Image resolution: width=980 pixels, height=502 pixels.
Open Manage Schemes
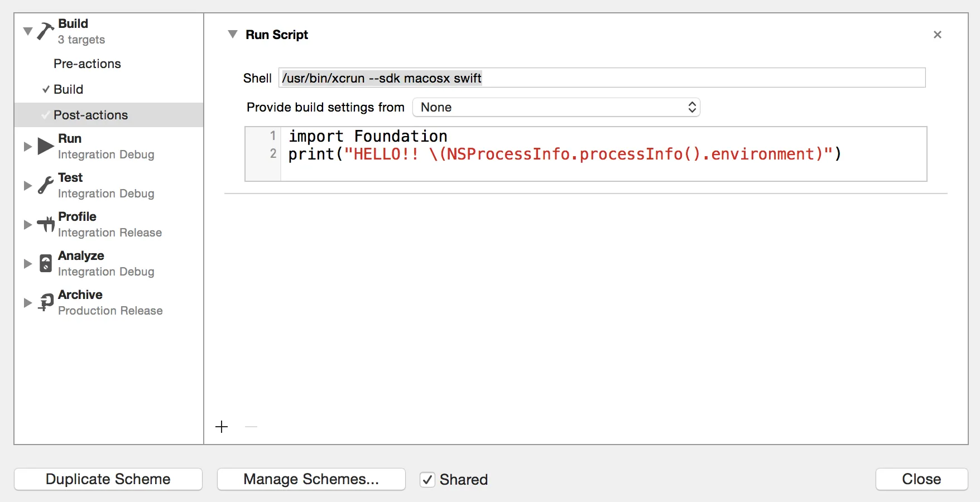coord(311,479)
